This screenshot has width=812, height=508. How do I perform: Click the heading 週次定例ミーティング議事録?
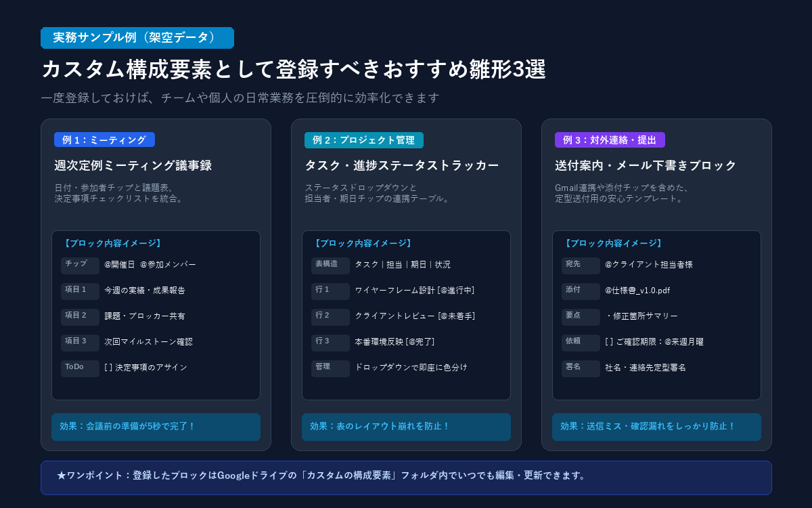click(x=133, y=166)
